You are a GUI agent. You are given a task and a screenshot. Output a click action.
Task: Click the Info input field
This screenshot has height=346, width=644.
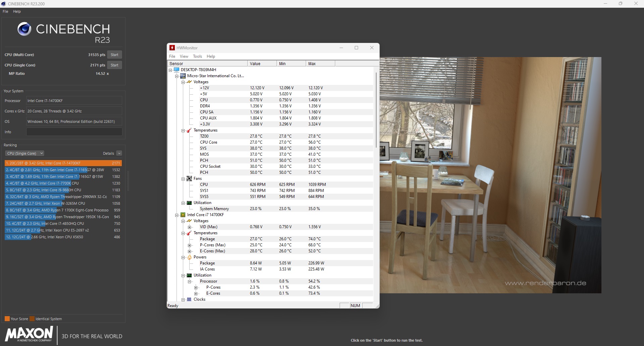click(x=74, y=132)
